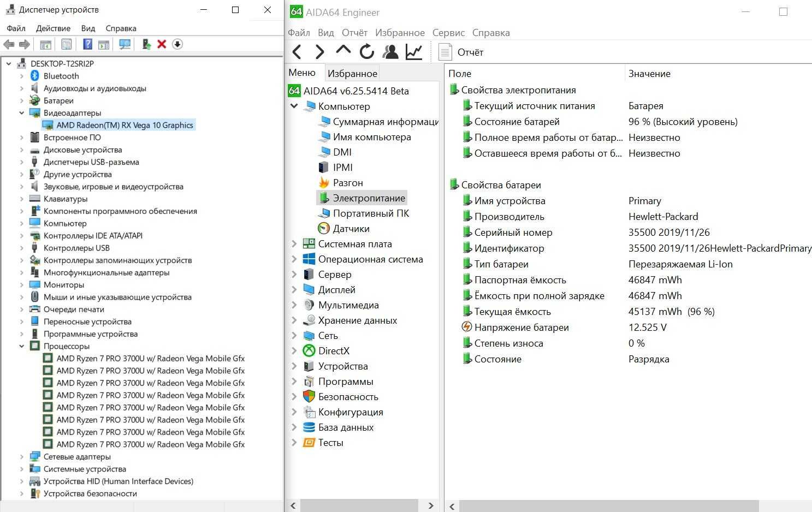Open Справка menu in Device Manager
Image resolution: width=812 pixels, height=512 pixels.
pyautogui.click(x=121, y=28)
